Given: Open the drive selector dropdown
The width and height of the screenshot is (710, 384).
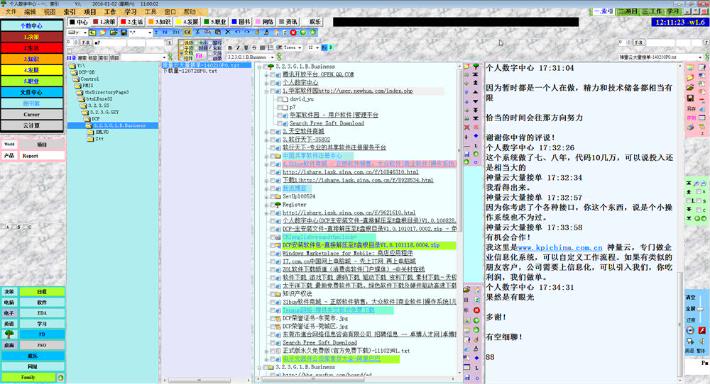Looking at the screenshot, I should [x=77, y=33].
